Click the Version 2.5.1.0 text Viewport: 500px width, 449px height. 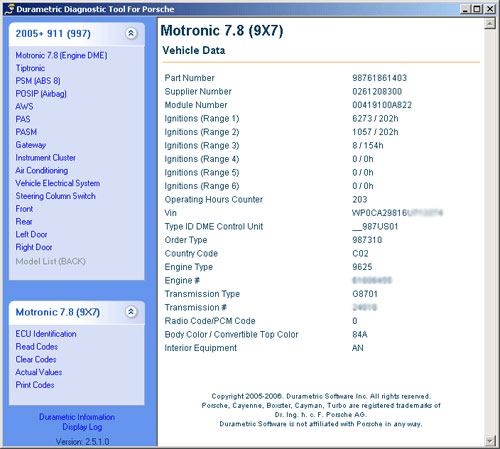click(82, 442)
